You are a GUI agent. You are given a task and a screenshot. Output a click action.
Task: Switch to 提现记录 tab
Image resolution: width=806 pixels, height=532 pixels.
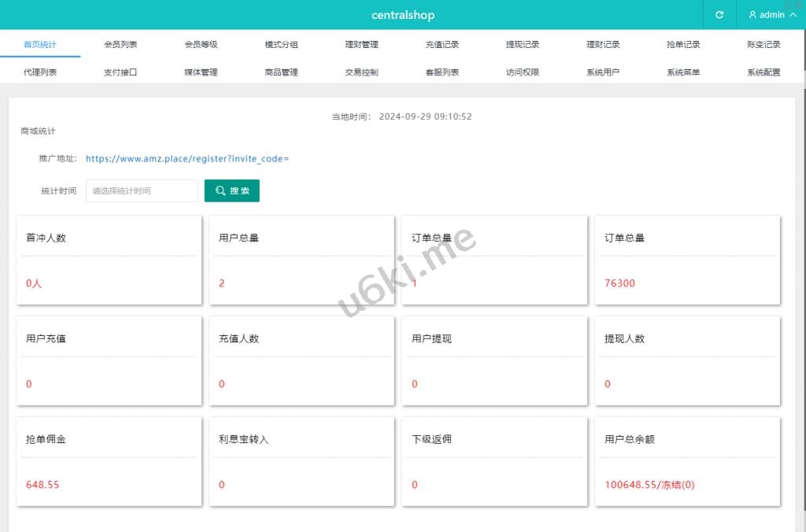523,45
